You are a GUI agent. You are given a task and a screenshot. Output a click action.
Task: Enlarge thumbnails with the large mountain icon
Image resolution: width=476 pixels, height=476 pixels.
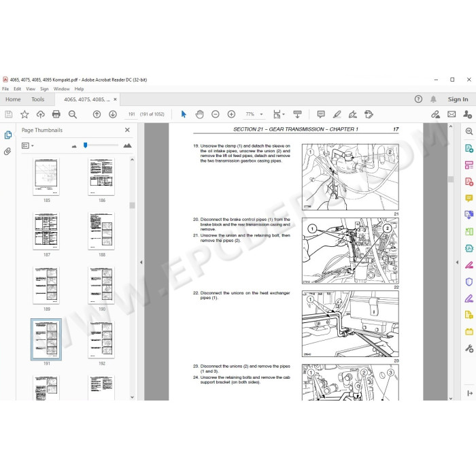tap(128, 146)
